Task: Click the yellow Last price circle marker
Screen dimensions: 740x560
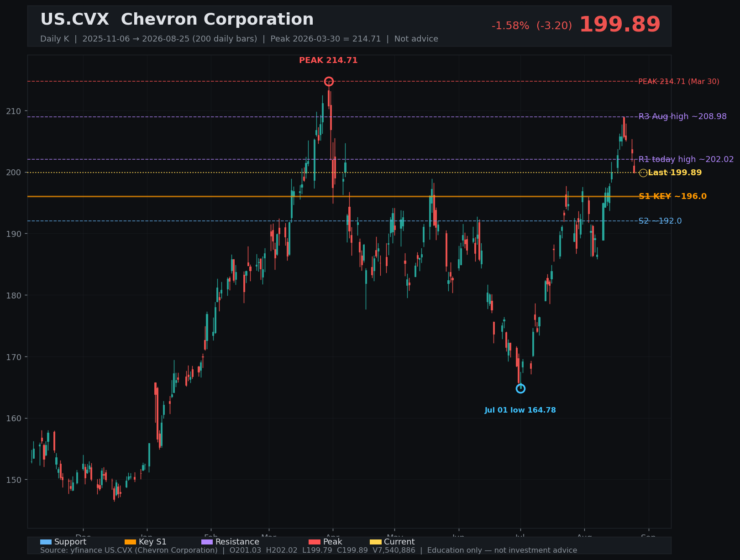Action: (643, 173)
